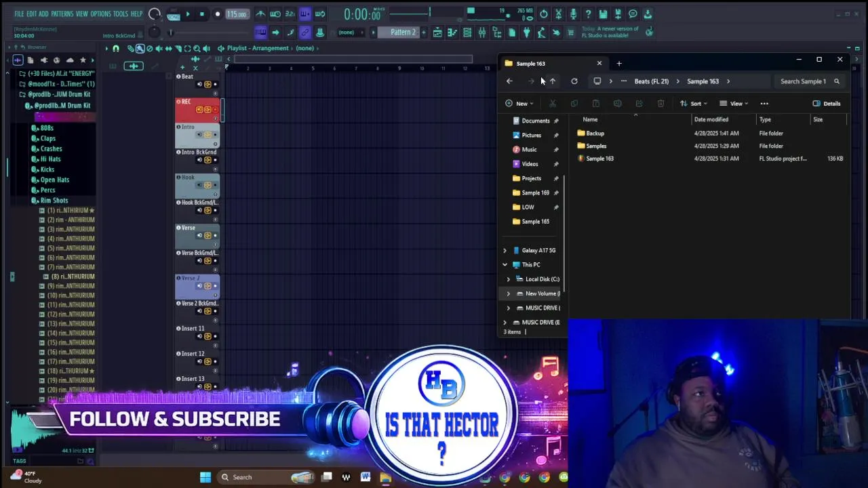The image size is (868, 488).
Task: Open the FILE menu
Action: (x=19, y=14)
